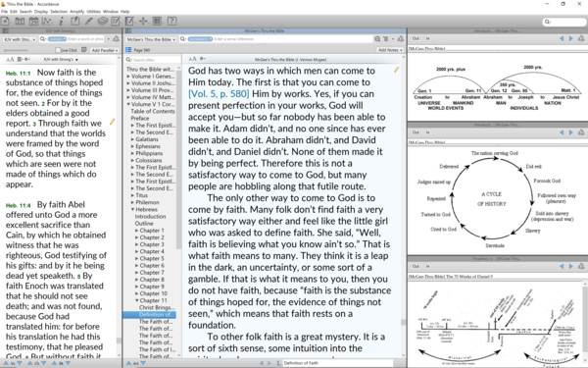Click the yellow pencil note icon near verse 3

[112, 122]
